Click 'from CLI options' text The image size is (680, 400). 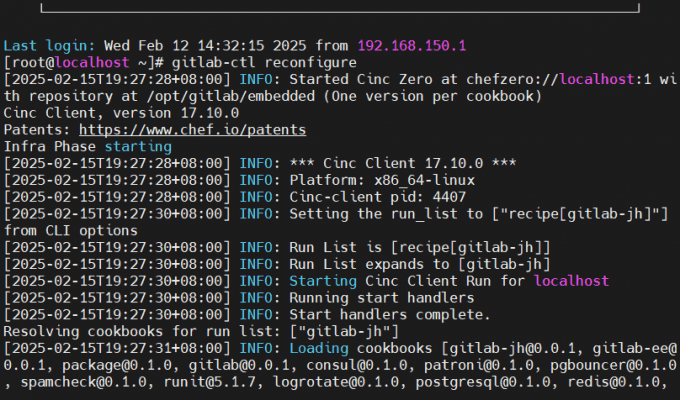(71, 230)
